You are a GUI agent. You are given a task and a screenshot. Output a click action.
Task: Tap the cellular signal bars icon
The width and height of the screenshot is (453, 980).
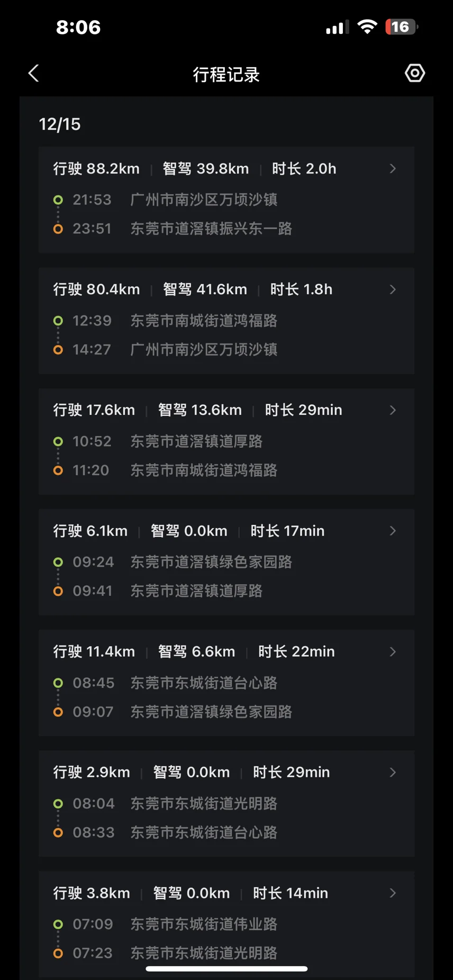[x=337, y=27]
